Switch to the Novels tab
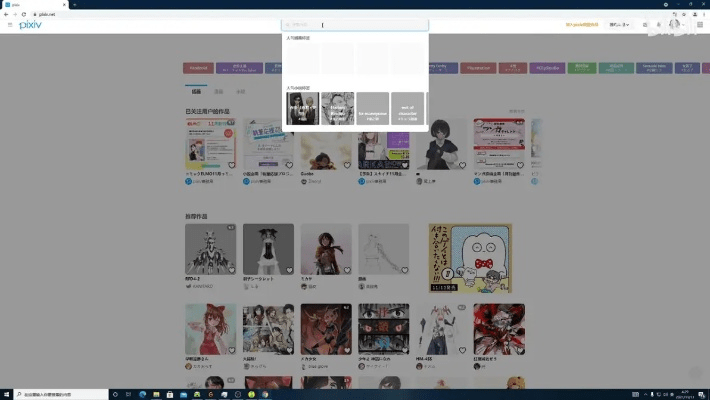 click(240, 91)
